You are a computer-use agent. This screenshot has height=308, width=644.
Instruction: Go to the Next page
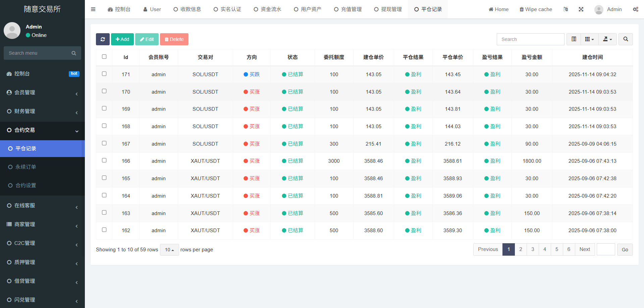coord(585,249)
